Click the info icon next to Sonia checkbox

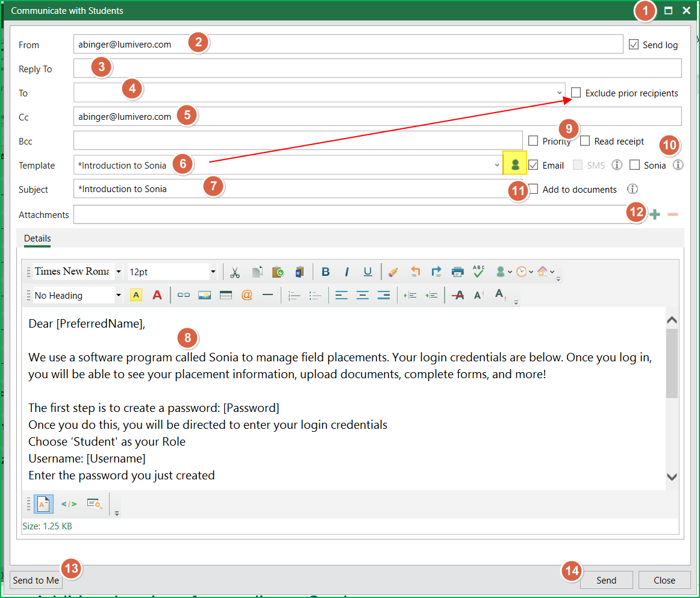pyautogui.click(x=678, y=164)
